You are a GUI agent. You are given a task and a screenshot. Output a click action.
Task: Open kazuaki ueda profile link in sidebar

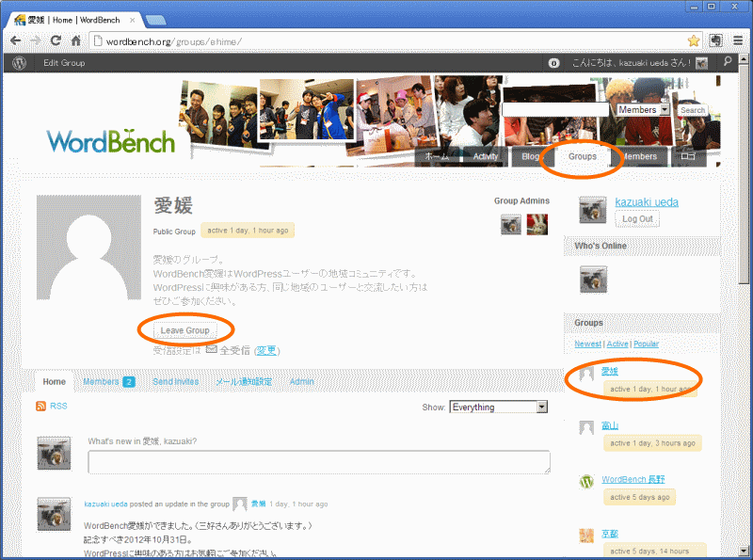coord(647,202)
